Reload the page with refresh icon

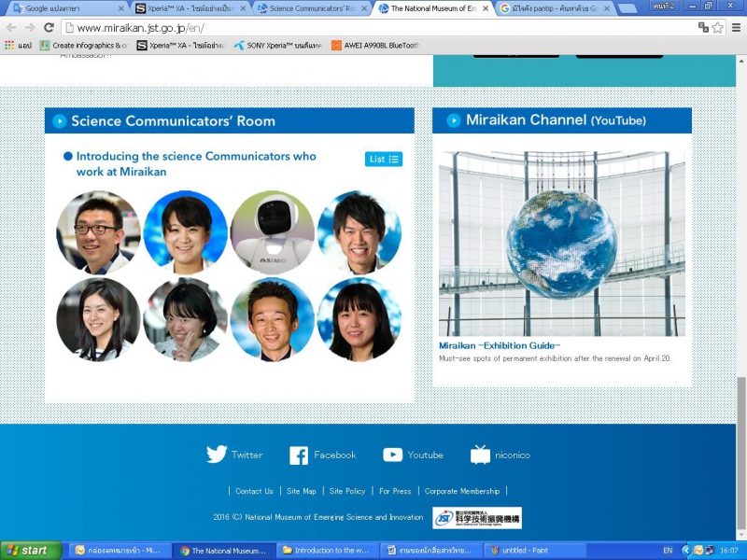click(49, 28)
